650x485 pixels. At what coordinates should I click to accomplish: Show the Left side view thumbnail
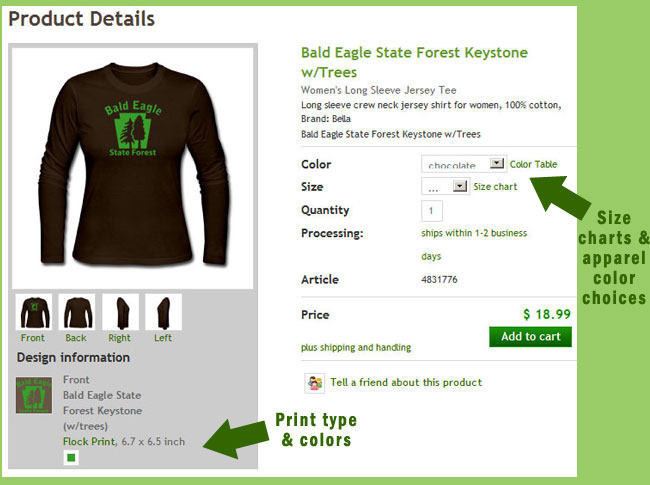tap(163, 312)
